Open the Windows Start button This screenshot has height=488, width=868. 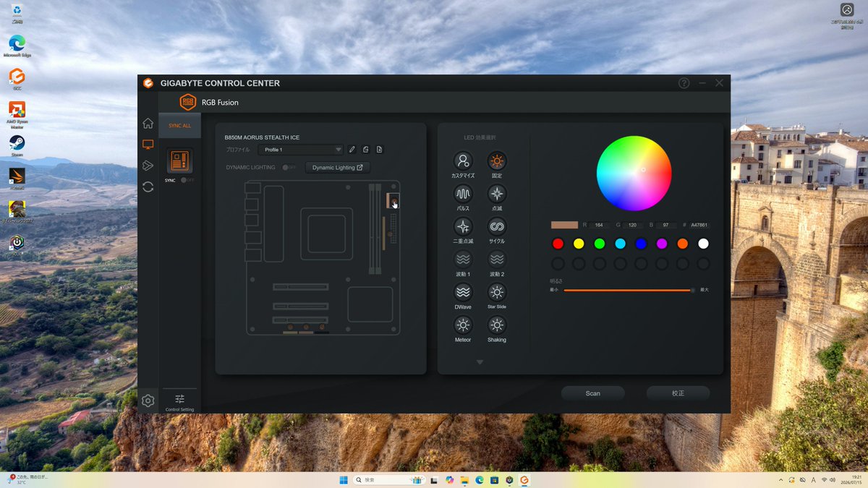tap(343, 479)
